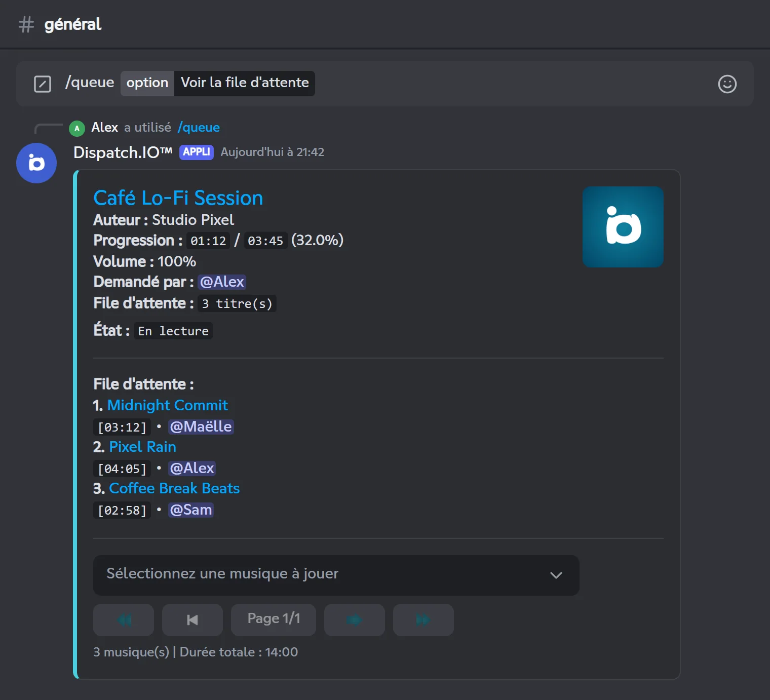Viewport: 770px width, 700px height.
Task: Click the 'En lecture' state value
Action: click(x=173, y=331)
